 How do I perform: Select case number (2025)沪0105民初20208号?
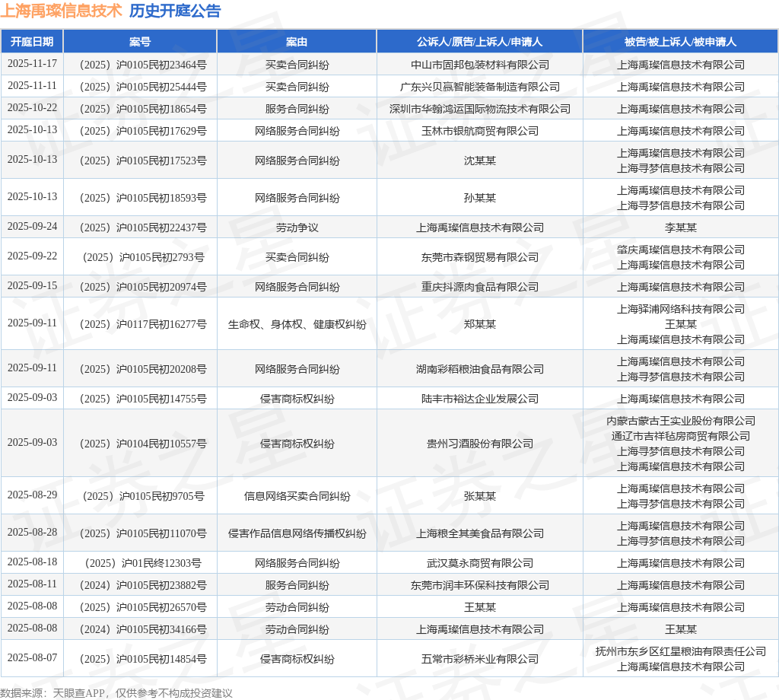click(143, 369)
